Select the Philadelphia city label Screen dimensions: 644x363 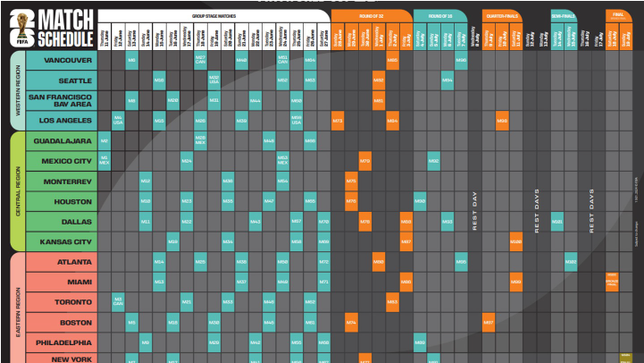61,342
